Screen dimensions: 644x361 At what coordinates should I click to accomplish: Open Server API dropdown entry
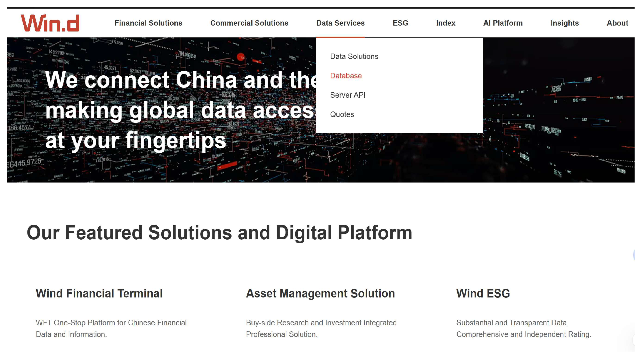tap(347, 95)
